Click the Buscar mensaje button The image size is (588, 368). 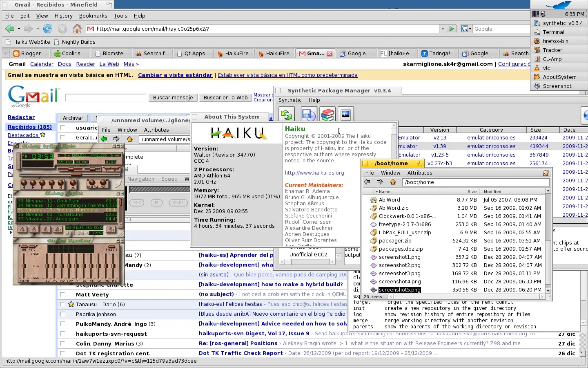[173, 98]
